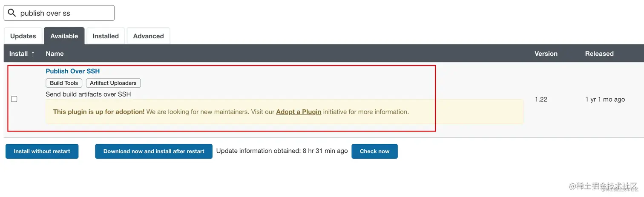Focus the plugin search field
This screenshot has width=644, height=197.
tap(64, 13)
